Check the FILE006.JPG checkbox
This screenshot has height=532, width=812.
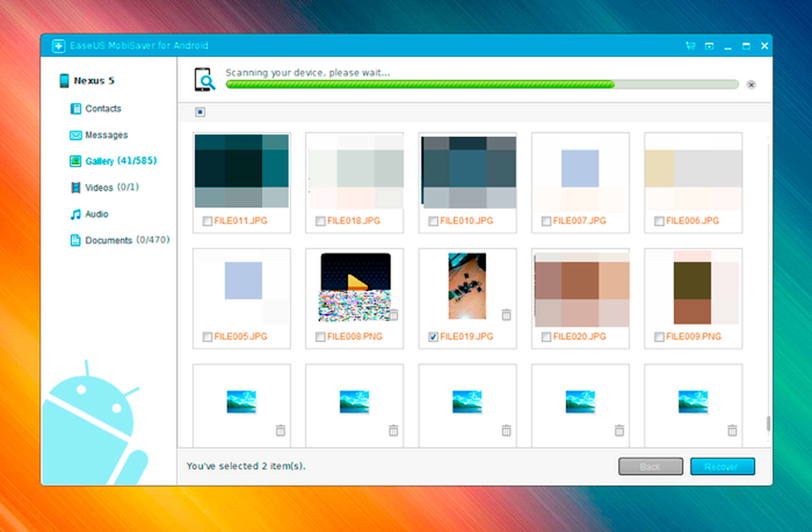[x=659, y=221]
